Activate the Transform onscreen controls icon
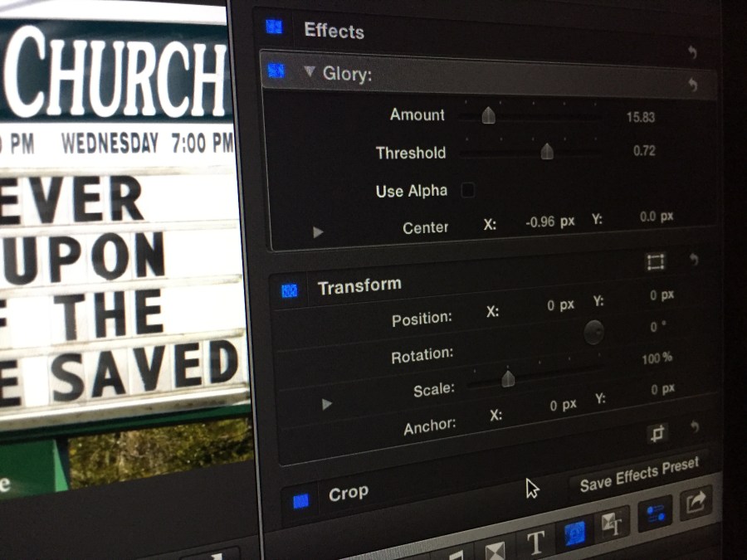747x560 pixels. pos(656,262)
